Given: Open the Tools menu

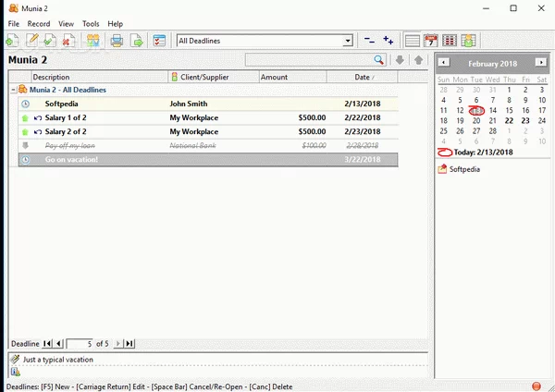Looking at the screenshot, I should (x=91, y=23).
